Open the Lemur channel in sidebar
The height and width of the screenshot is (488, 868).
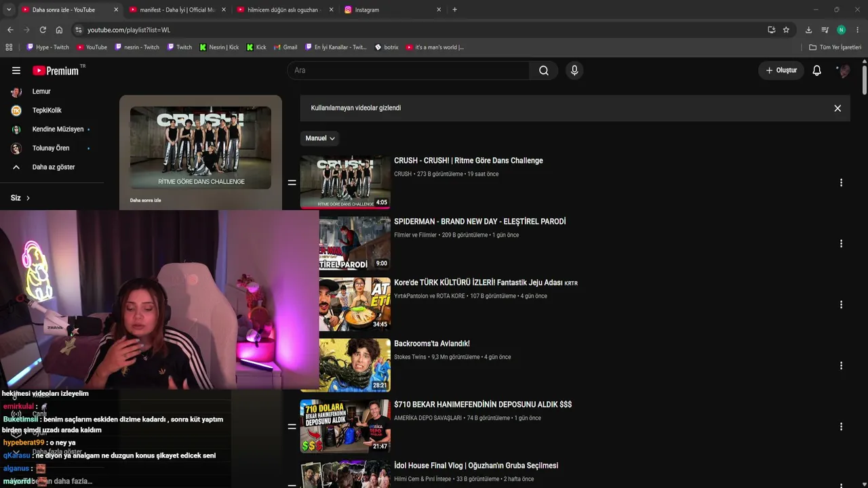point(41,91)
